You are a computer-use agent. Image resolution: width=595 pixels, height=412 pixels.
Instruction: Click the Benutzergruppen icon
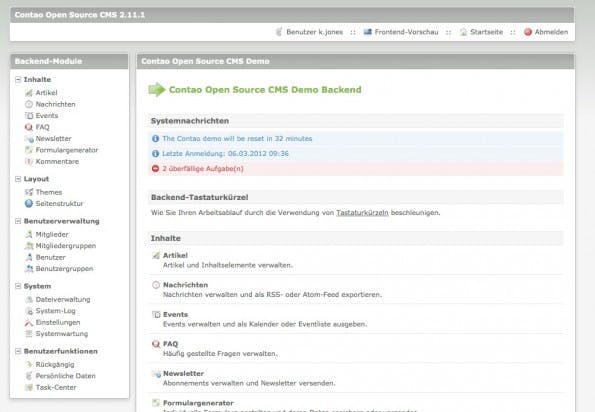coord(29,269)
